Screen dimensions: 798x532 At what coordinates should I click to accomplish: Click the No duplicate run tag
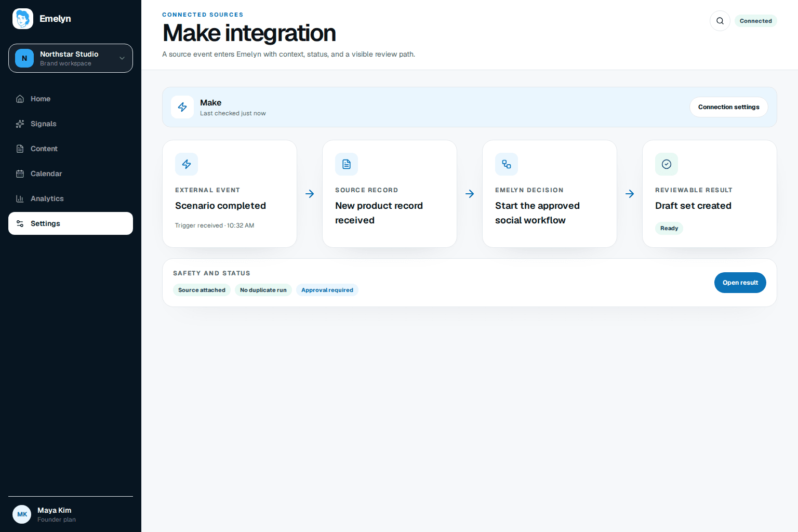click(263, 290)
